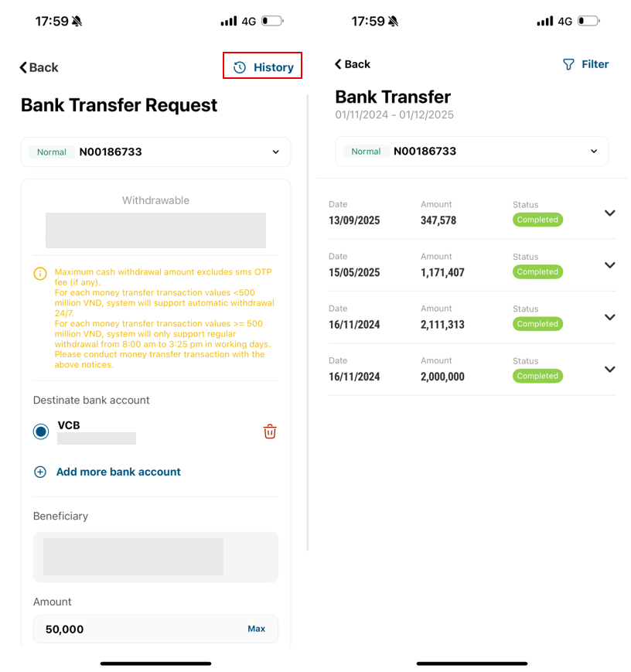Viewport: 631px width, 672px height.
Task: Tap the Back arrow on the Bank Transfer history screen
Action: point(338,64)
